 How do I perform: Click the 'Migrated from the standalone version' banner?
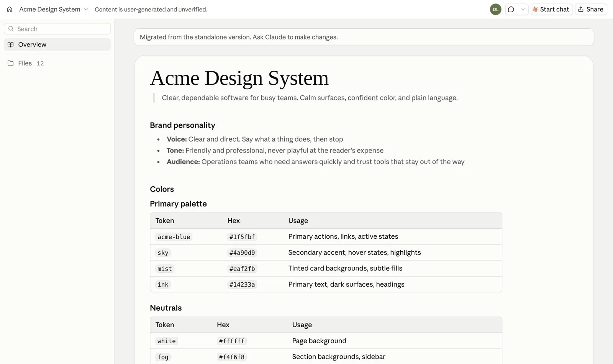[x=364, y=37]
